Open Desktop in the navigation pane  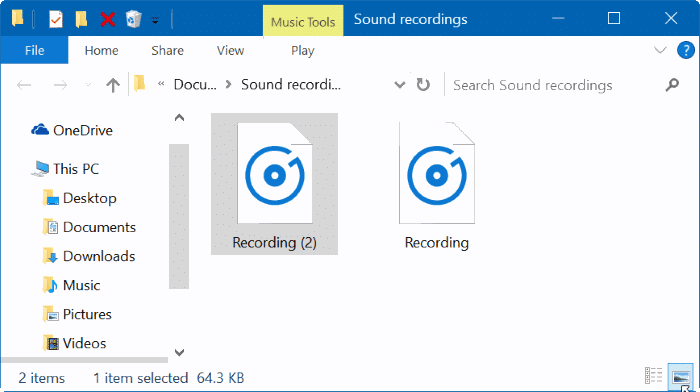click(x=79, y=198)
